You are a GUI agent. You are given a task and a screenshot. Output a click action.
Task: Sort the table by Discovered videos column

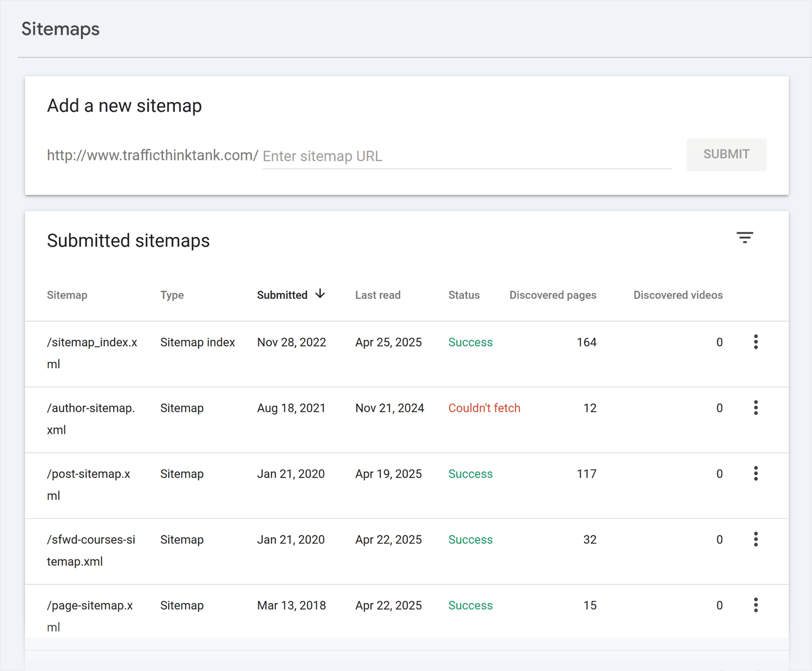pos(678,295)
